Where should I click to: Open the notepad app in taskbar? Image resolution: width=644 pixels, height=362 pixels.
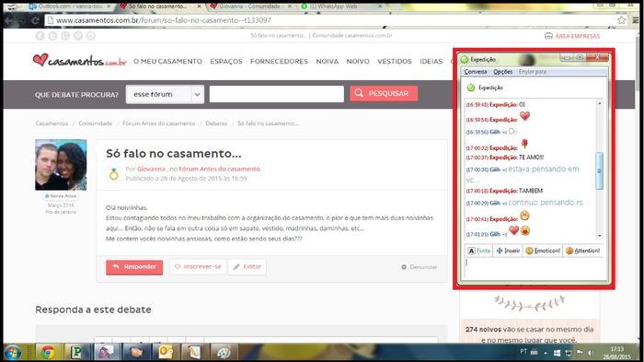point(194,353)
